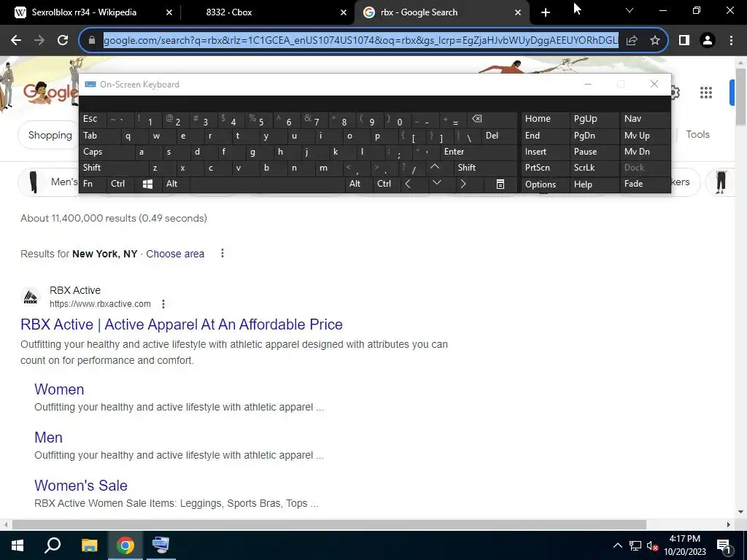Open the Men sitelink
Screen dimensions: 747x560
(x=49, y=437)
